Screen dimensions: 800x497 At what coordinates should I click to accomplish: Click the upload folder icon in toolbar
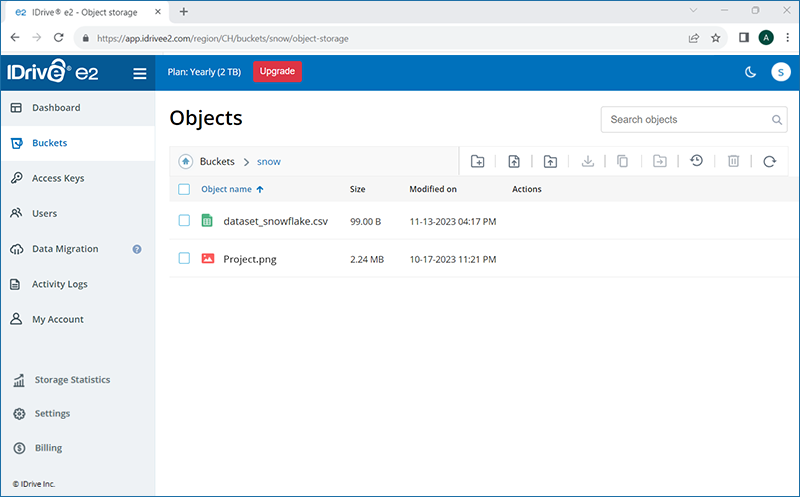(550, 161)
